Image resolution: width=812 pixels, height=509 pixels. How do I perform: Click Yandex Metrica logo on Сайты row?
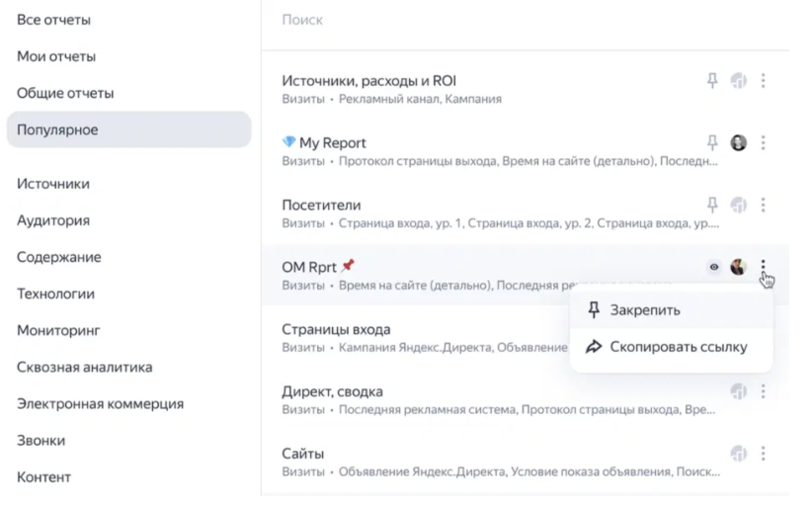(x=738, y=453)
